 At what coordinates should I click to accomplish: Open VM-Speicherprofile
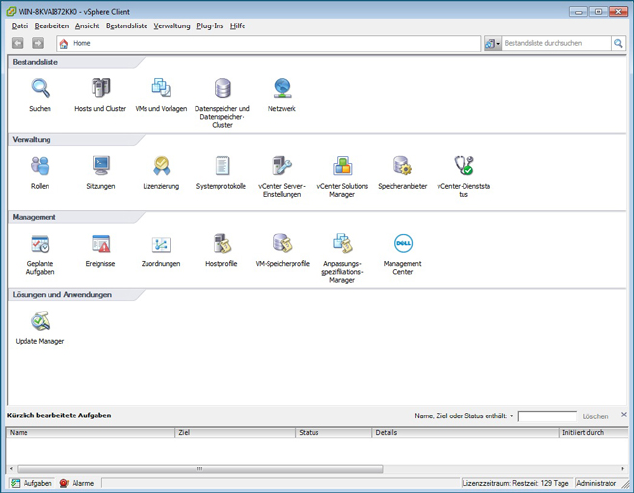(282, 243)
